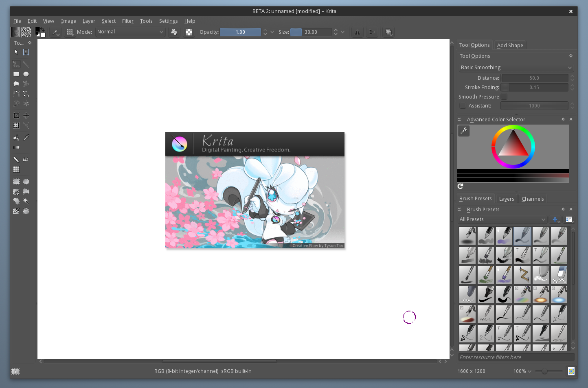
Task: Open the All Presets filter dropdown
Action: click(x=502, y=219)
